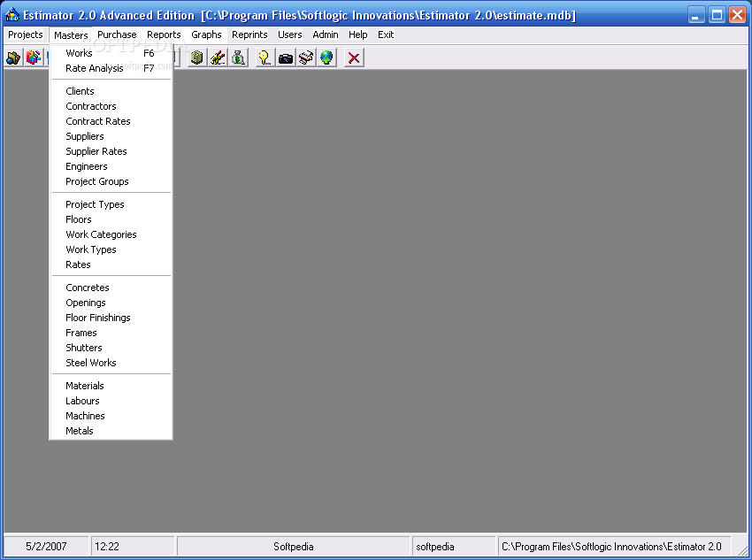This screenshot has height=560, width=752.
Task: Click Exit in the menu bar
Action: pos(386,35)
